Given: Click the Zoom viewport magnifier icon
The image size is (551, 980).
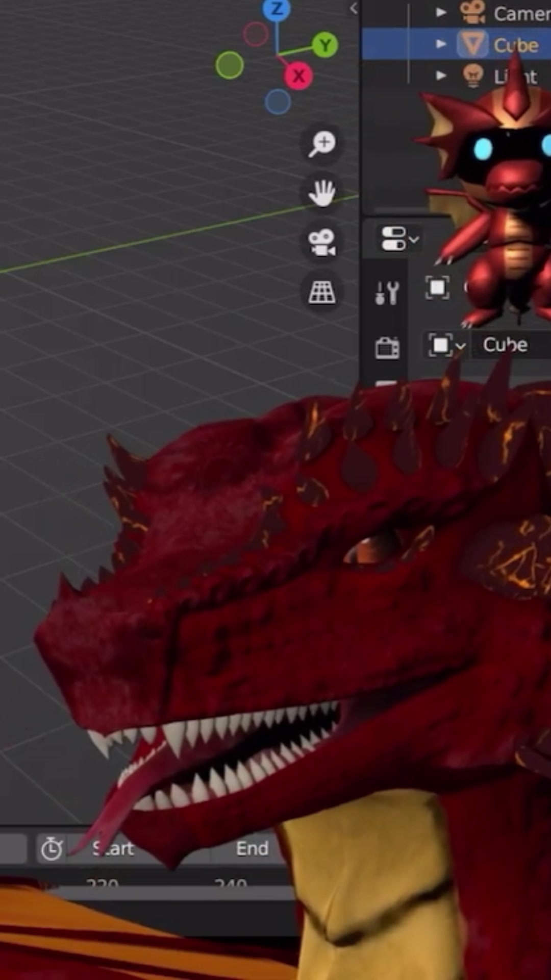Looking at the screenshot, I should [322, 144].
